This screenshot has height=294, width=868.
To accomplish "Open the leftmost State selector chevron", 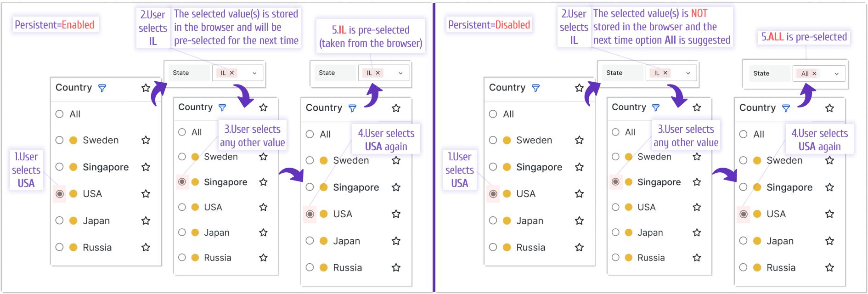I will pyautogui.click(x=254, y=73).
